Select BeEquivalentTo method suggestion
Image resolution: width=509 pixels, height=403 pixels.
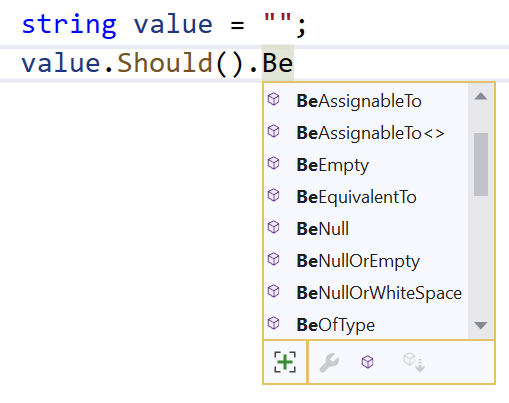366,197
